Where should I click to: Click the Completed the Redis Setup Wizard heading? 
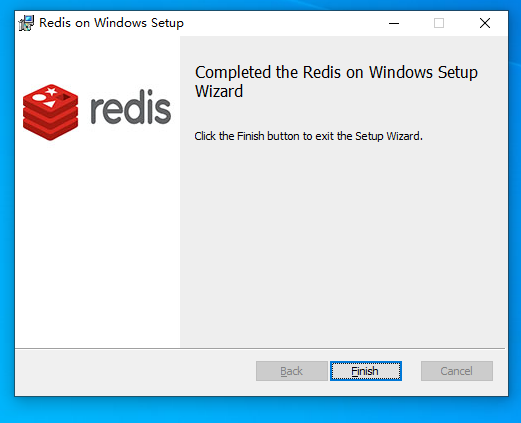336,82
